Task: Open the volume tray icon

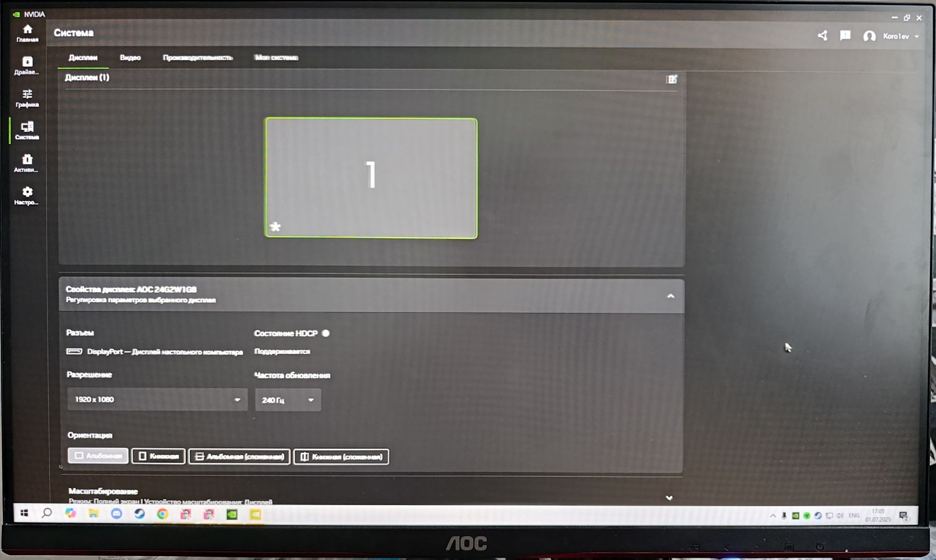Action: click(839, 515)
